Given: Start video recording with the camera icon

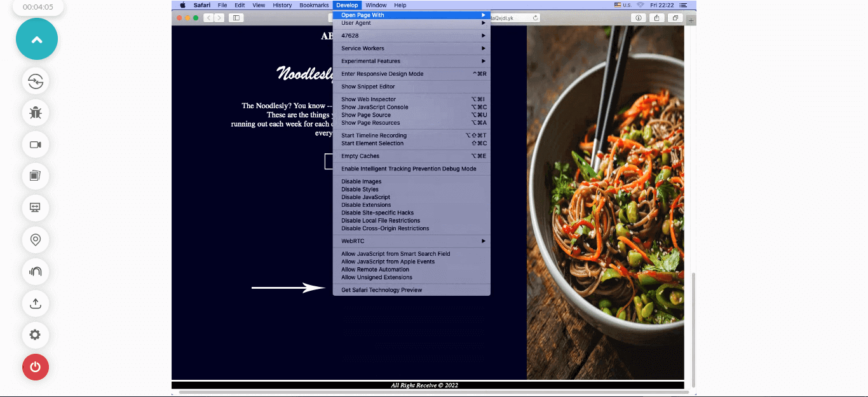Looking at the screenshot, I should (36, 144).
